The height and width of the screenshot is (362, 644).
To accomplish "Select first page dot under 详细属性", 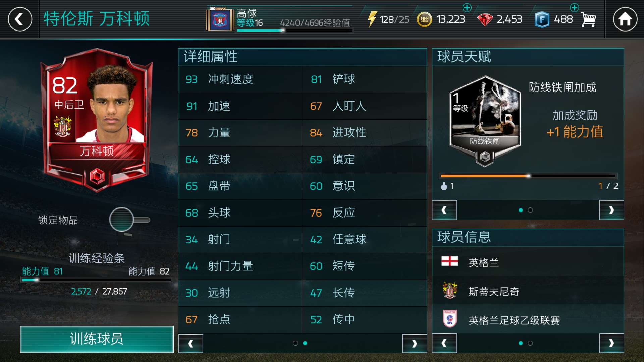I will tap(295, 343).
